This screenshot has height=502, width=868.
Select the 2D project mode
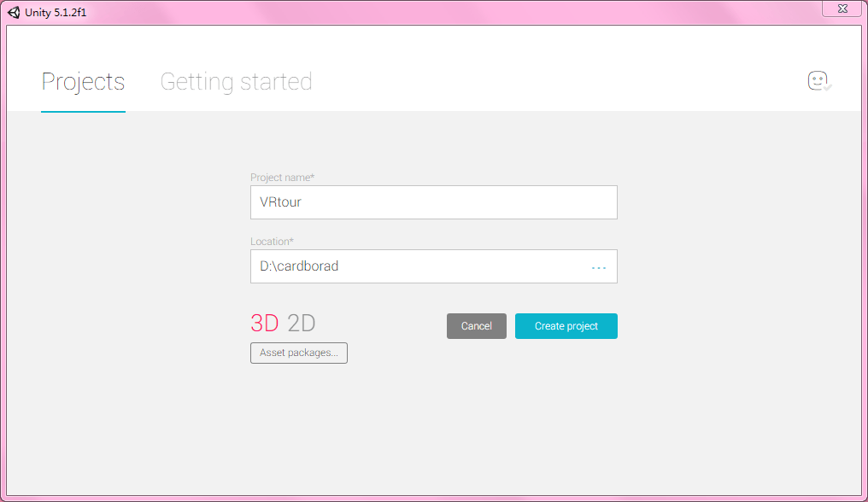click(x=301, y=324)
